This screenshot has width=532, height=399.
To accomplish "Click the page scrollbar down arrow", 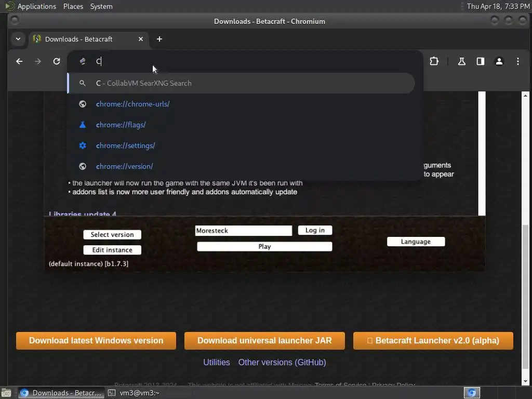I will pyautogui.click(x=526, y=381).
